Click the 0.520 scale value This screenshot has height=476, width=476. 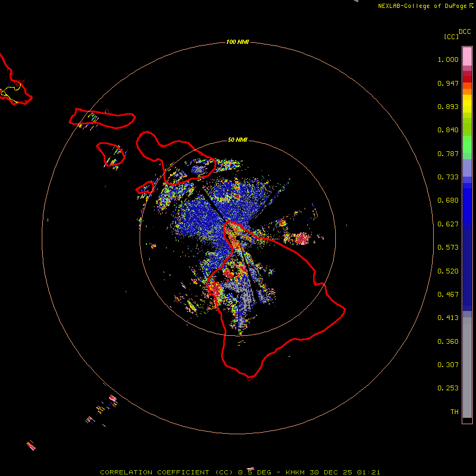[448, 271]
